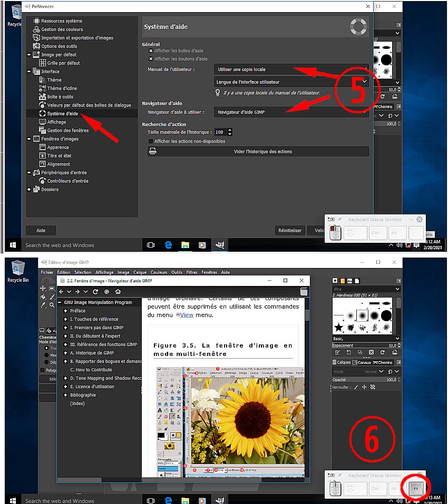Open C. How to Contribute help entry
Viewport: 448px width, 504px height.
click(91, 370)
